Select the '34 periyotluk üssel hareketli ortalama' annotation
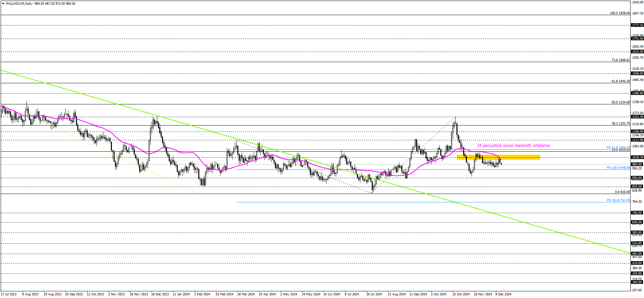The image size is (644, 298). click(513, 146)
